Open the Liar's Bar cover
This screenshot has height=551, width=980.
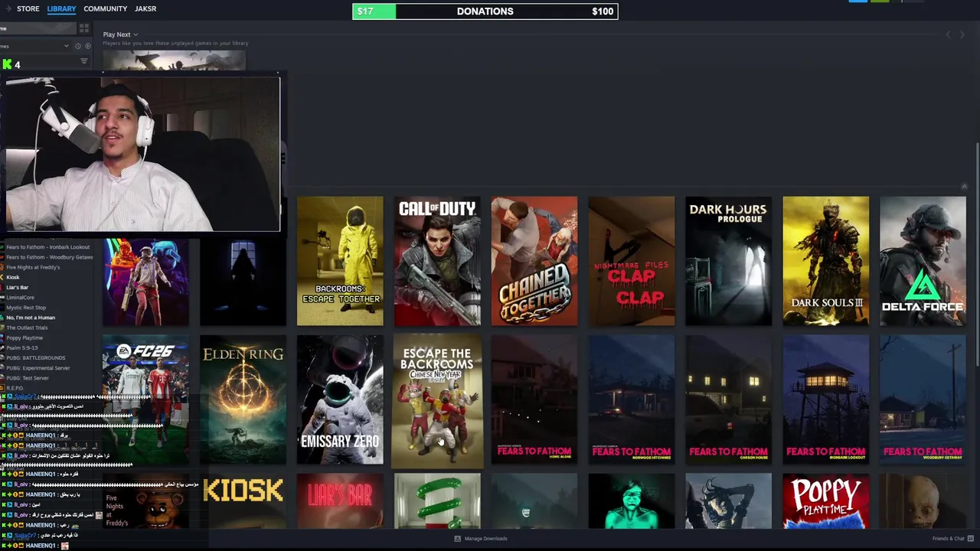pyautogui.click(x=340, y=501)
